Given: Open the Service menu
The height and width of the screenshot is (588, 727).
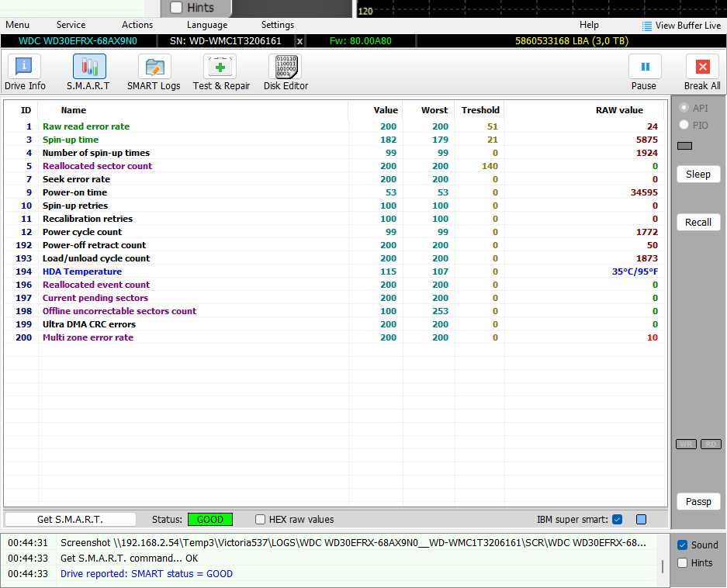Looking at the screenshot, I should click(71, 25).
